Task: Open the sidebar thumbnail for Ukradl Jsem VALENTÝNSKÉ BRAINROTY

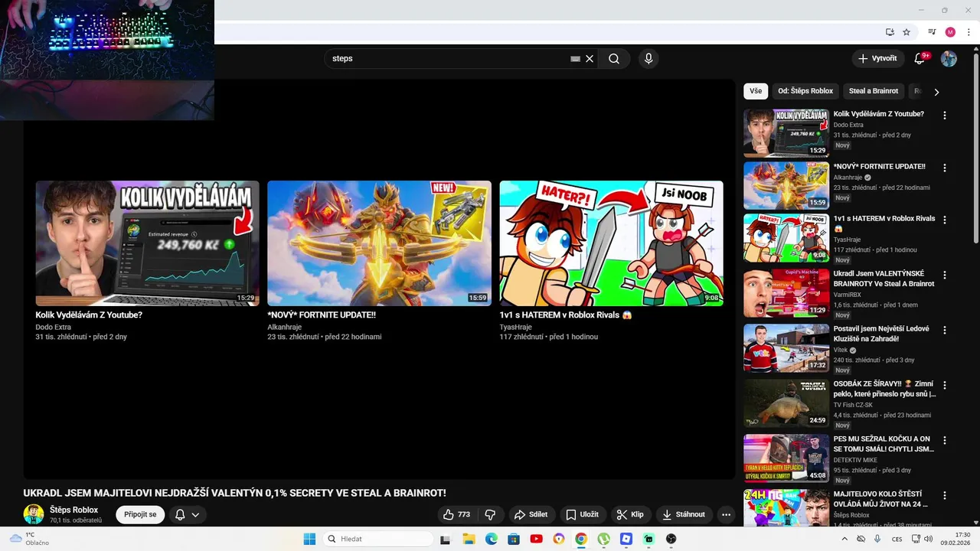Action: [786, 293]
